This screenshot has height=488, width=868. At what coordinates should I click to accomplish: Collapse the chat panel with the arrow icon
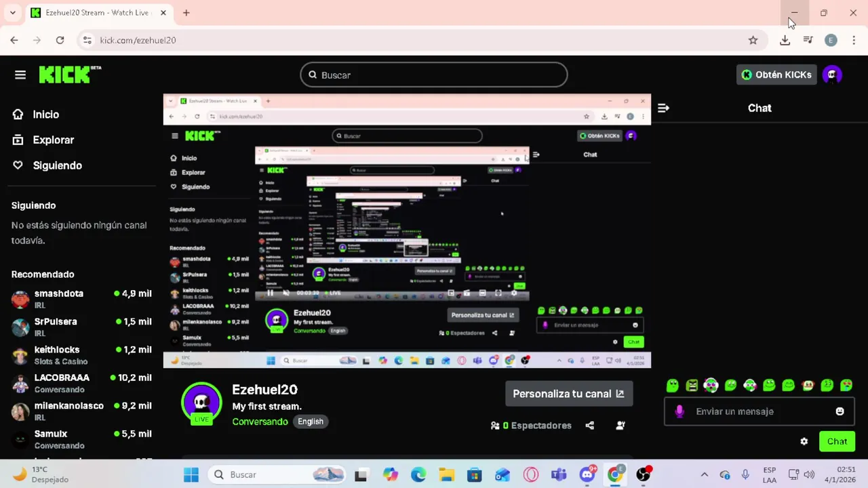pyautogui.click(x=663, y=108)
